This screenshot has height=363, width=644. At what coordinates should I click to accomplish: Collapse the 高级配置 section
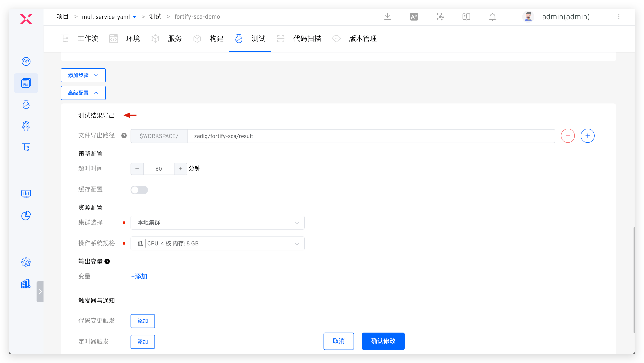point(83,93)
